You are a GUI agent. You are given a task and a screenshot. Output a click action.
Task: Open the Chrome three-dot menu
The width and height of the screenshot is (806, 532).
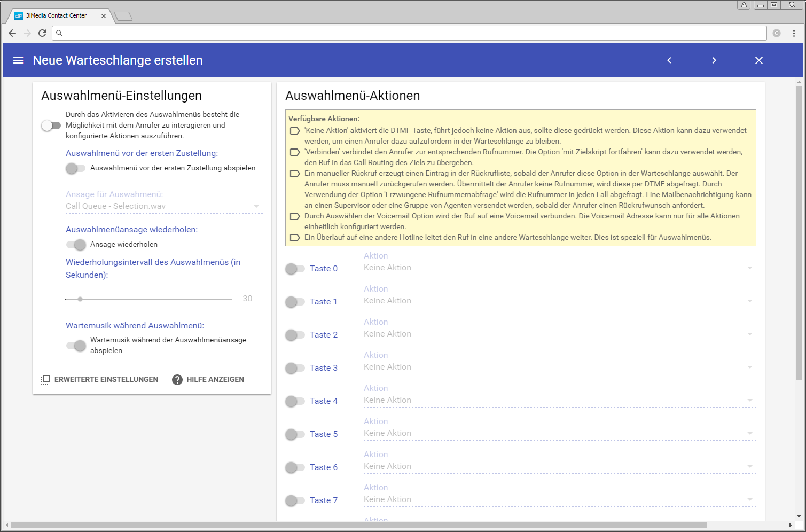click(x=794, y=33)
